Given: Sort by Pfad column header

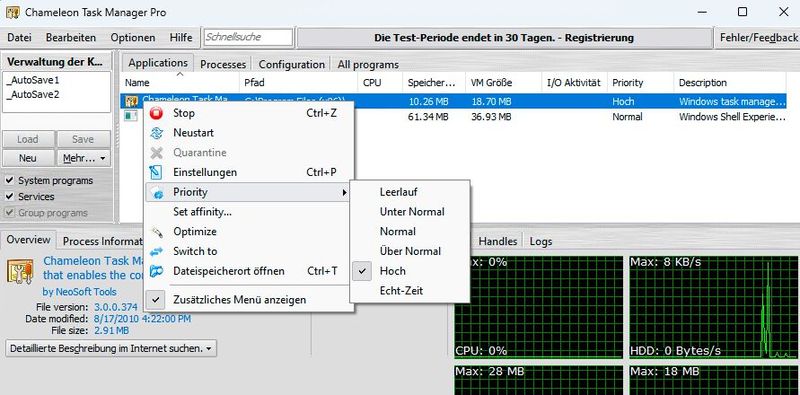Looking at the screenshot, I should [298, 83].
